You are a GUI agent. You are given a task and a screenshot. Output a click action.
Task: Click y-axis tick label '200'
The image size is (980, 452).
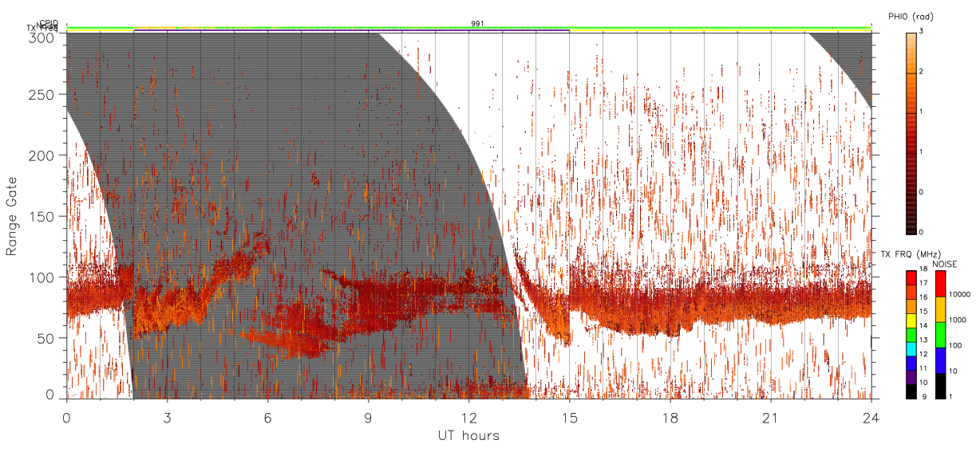point(42,155)
